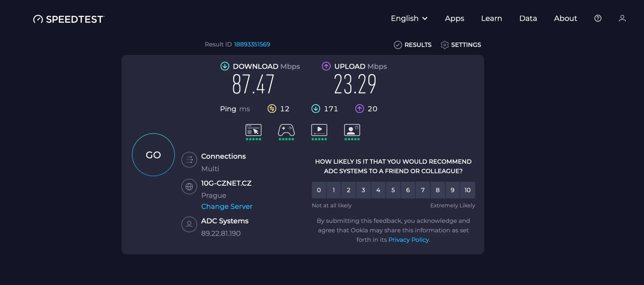Select the video chat performance icon

(352, 130)
